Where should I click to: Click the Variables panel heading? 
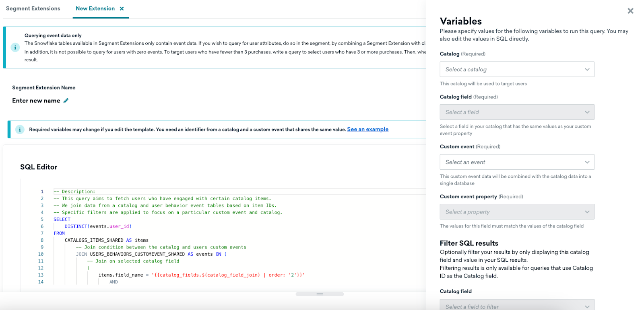(461, 21)
